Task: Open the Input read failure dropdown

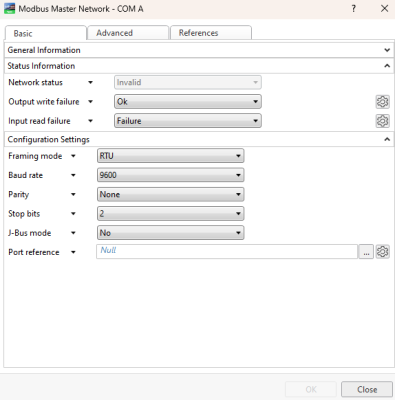Action: pyautogui.click(x=188, y=121)
